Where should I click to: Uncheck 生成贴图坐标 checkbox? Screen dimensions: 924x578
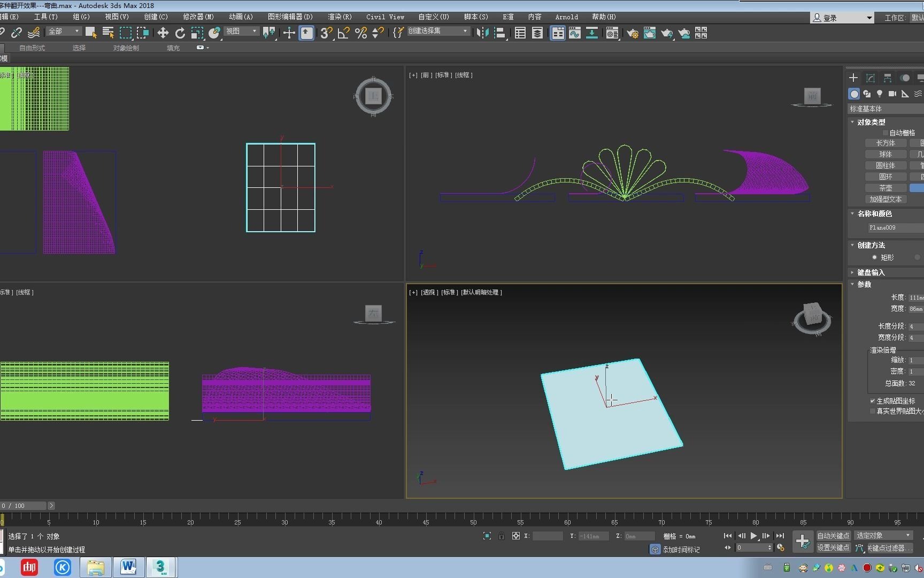coord(873,401)
